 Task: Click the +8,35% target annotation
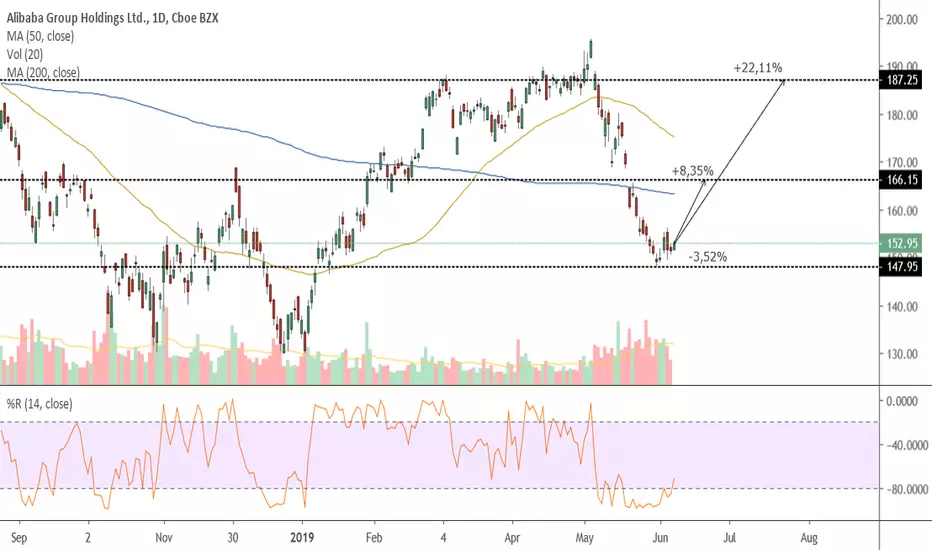coord(692,171)
